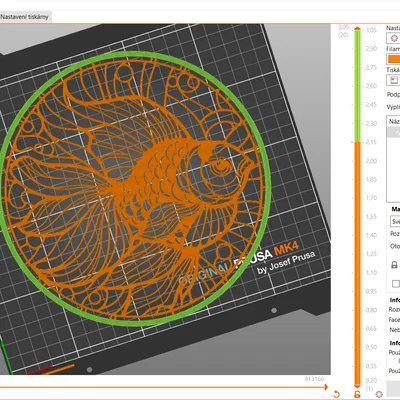The height and width of the screenshot is (400, 400).
Task: Click the 2,60 layer height label
Action: pos(371,86)
